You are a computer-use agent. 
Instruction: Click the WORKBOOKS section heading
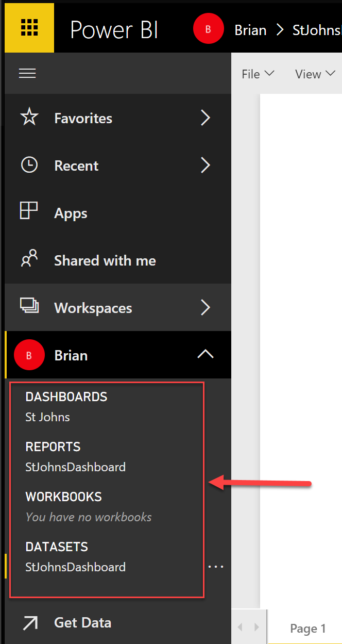click(x=64, y=497)
